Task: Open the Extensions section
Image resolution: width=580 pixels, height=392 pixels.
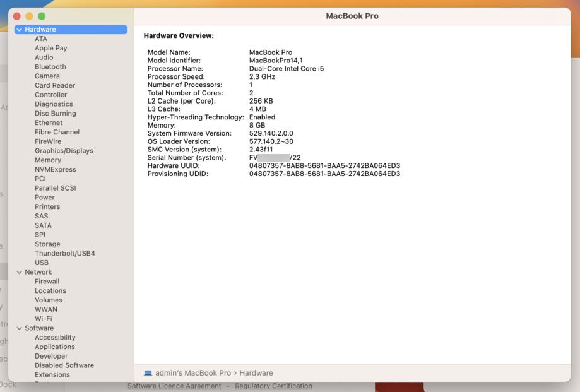Action: (52, 374)
